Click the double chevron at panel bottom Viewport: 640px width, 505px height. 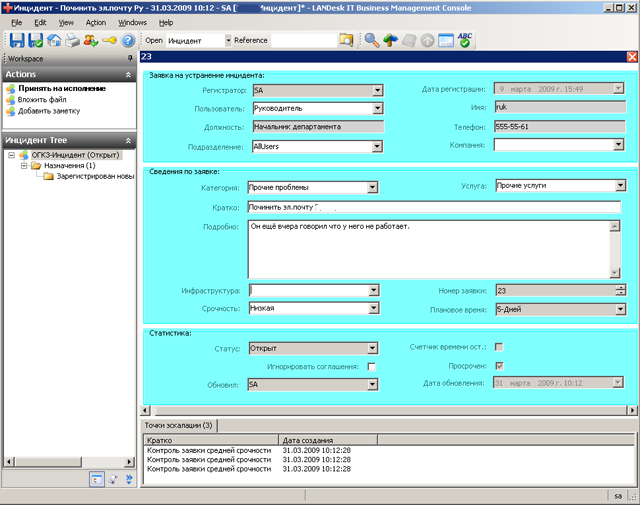[129, 479]
